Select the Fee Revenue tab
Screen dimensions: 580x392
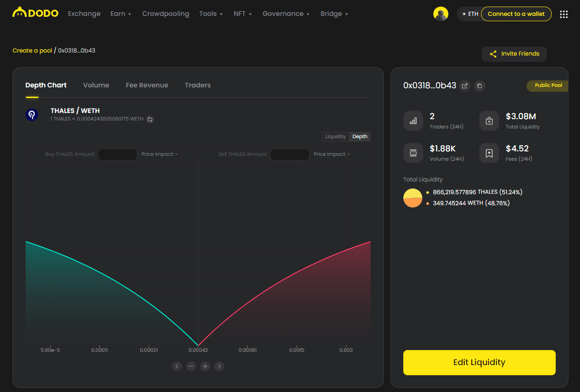pyautogui.click(x=147, y=85)
